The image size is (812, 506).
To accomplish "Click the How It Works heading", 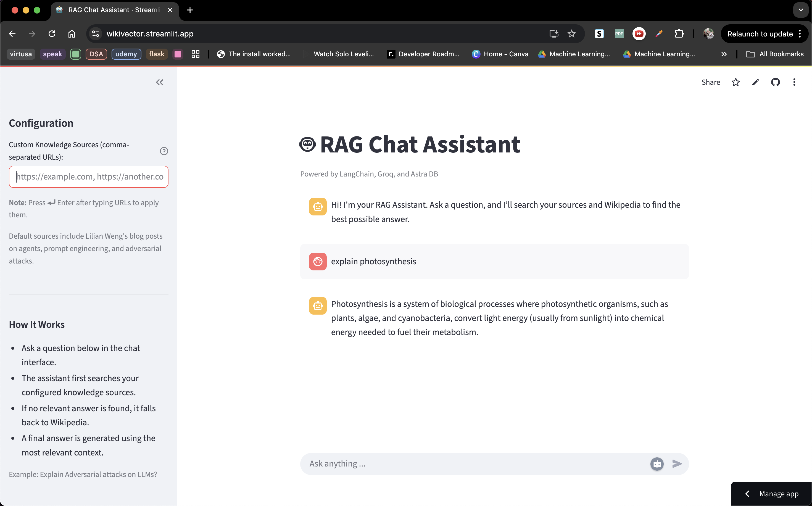I will [37, 325].
